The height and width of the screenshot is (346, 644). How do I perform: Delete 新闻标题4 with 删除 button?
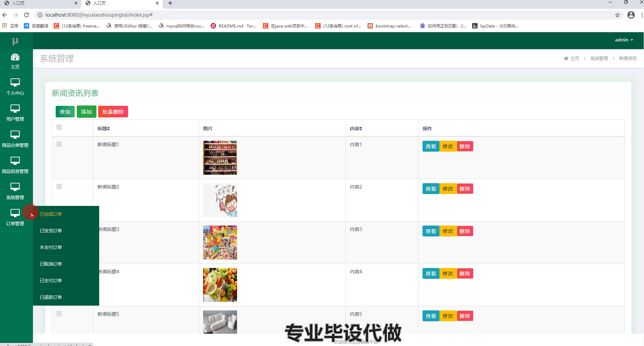465,273
